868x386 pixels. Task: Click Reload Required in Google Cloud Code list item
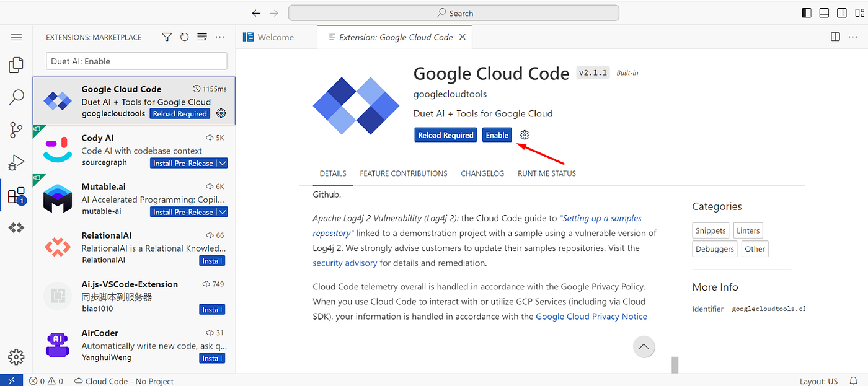(x=180, y=114)
